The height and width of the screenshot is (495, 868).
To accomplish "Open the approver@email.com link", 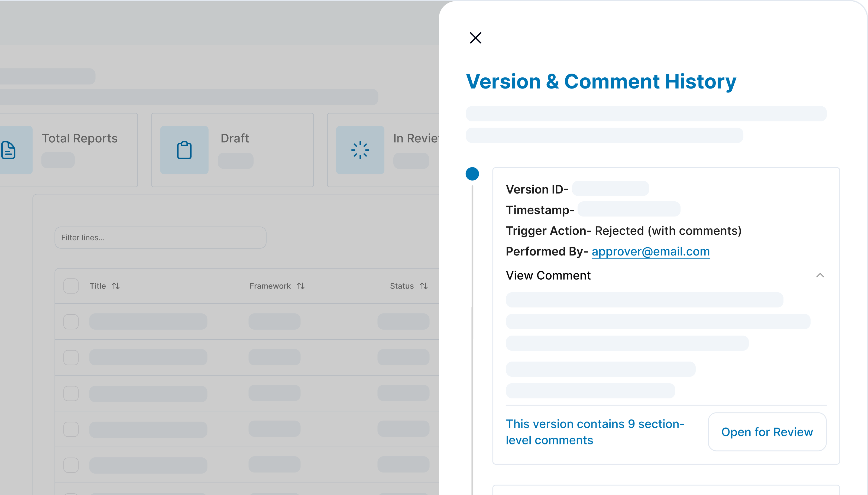I will [x=650, y=252].
